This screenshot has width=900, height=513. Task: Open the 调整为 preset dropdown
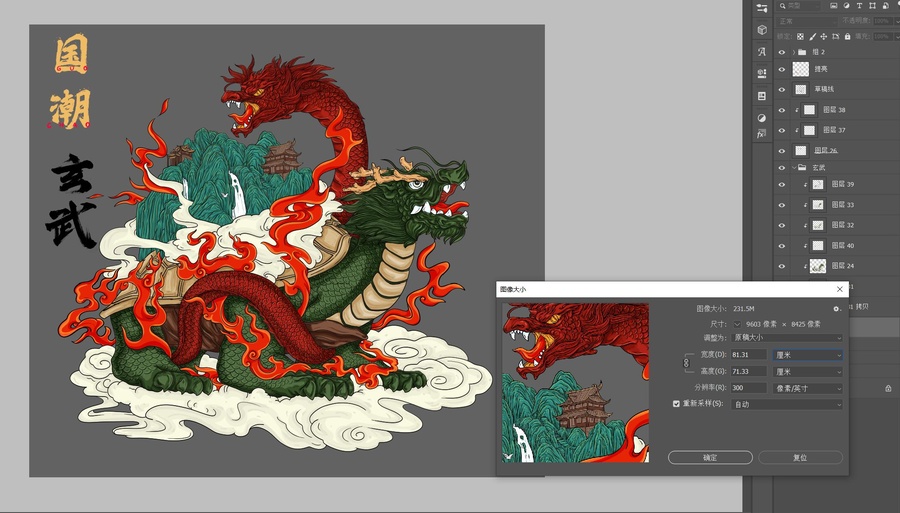(x=788, y=338)
